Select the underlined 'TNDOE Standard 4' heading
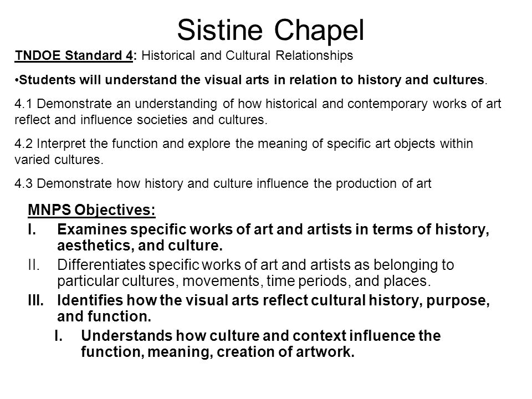This screenshot has width=532, height=399. (74, 55)
